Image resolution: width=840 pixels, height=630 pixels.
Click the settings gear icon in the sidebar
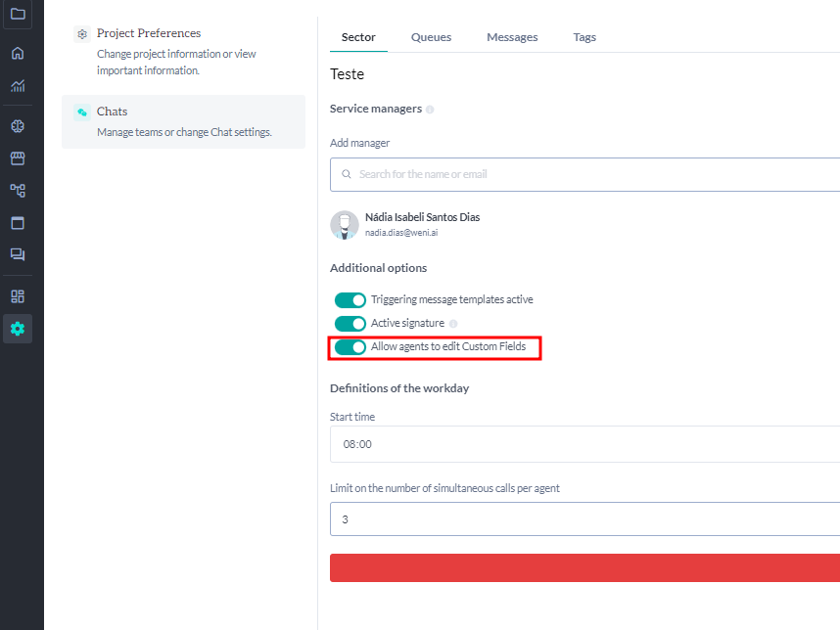pyautogui.click(x=17, y=329)
